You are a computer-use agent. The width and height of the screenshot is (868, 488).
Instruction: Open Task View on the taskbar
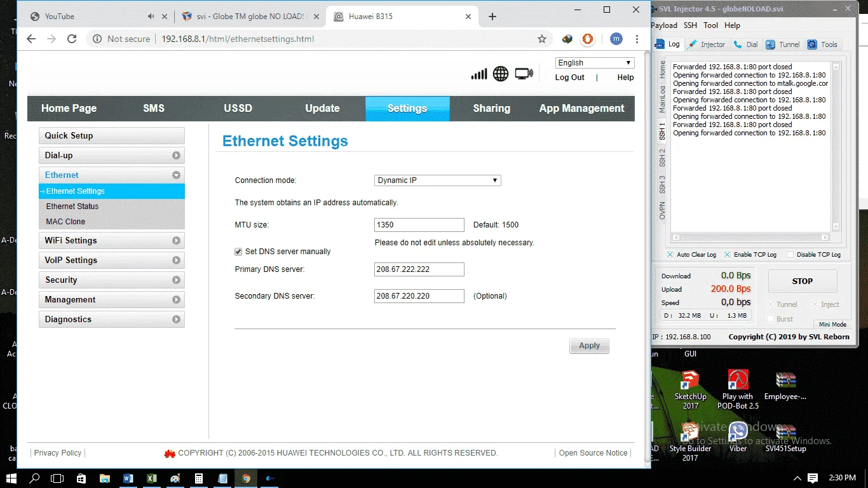57,478
